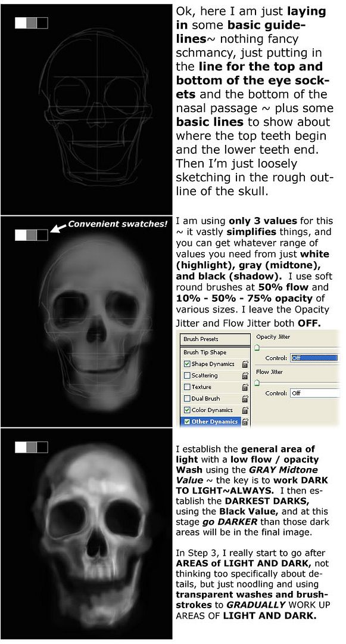Viewport: 346px width, 644px height.
Task: Toggle the lock icon for Texture
Action: [x=245, y=387]
